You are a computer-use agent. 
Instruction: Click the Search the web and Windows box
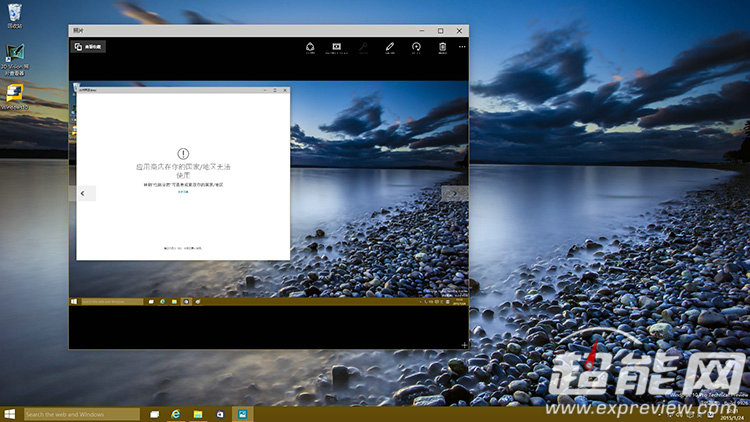[x=81, y=414]
